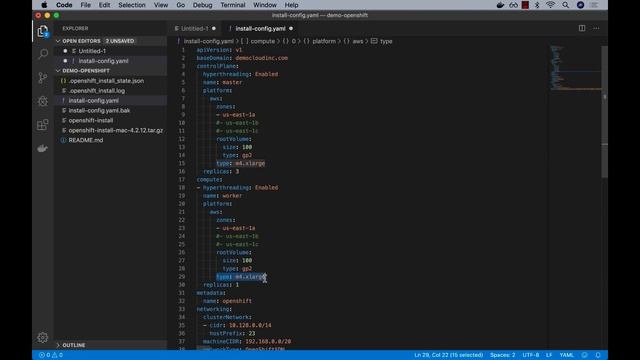Image resolution: width=640 pixels, height=360 pixels.
Task: Click the Bluetooth icon in menu bar
Action: (x=537, y=5)
